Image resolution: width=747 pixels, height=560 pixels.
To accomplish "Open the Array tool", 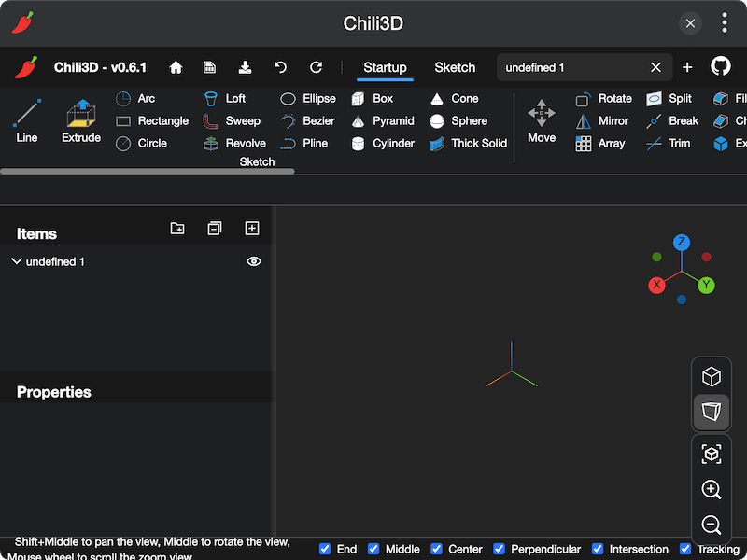I will tap(600, 144).
